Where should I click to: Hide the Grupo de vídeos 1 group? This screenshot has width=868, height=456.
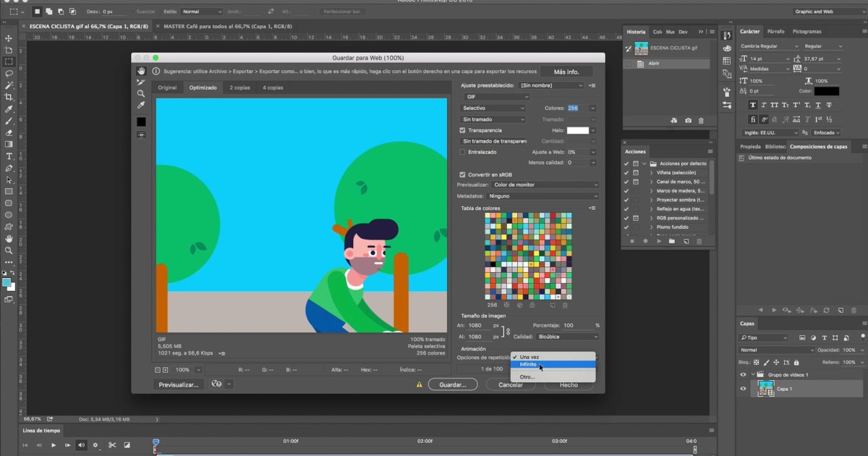coord(743,374)
